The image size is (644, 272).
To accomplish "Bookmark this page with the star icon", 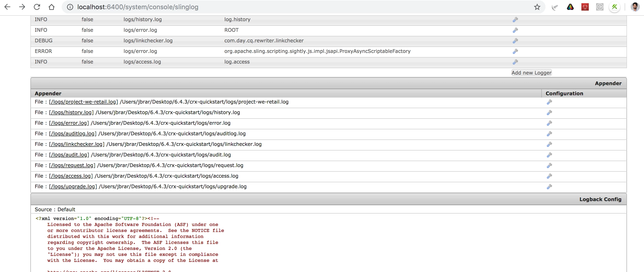I will tap(537, 7).
